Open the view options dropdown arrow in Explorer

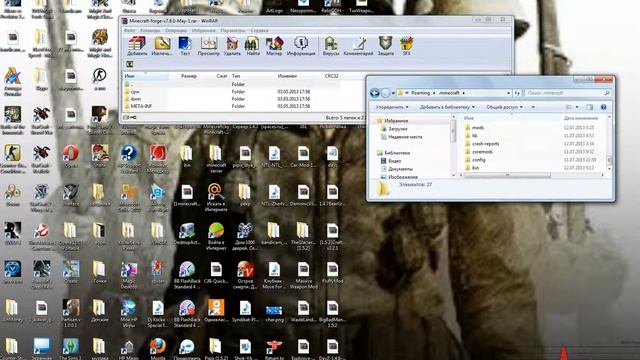(577, 107)
